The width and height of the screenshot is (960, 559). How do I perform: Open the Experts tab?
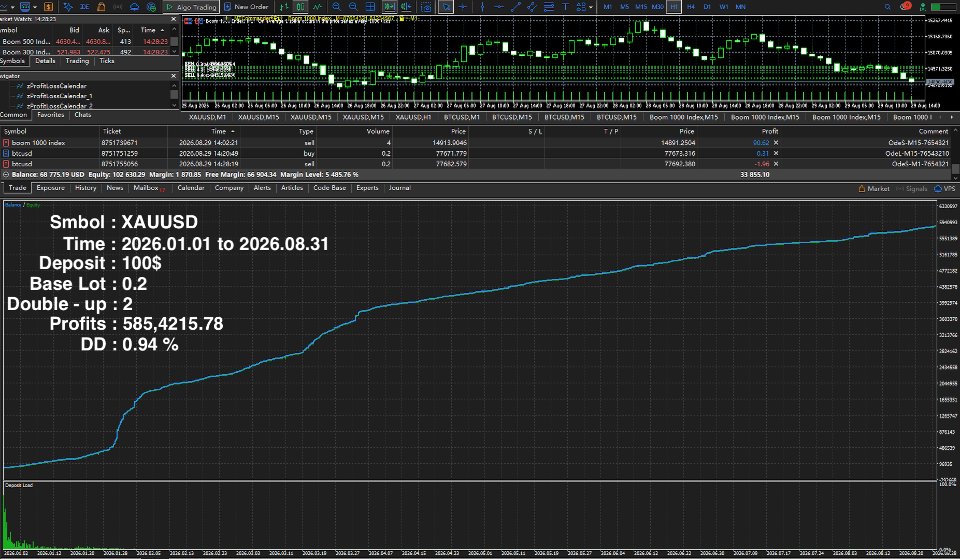(x=367, y=188)
